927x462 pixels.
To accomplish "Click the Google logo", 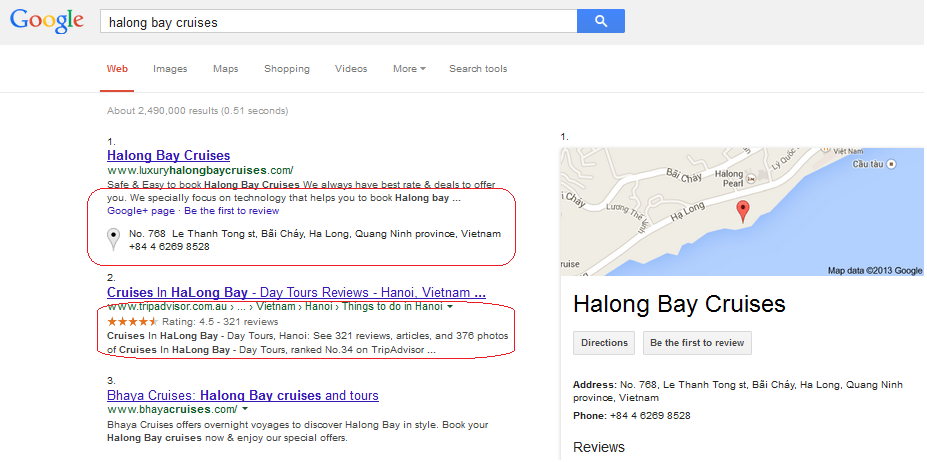I will point(46,21).
